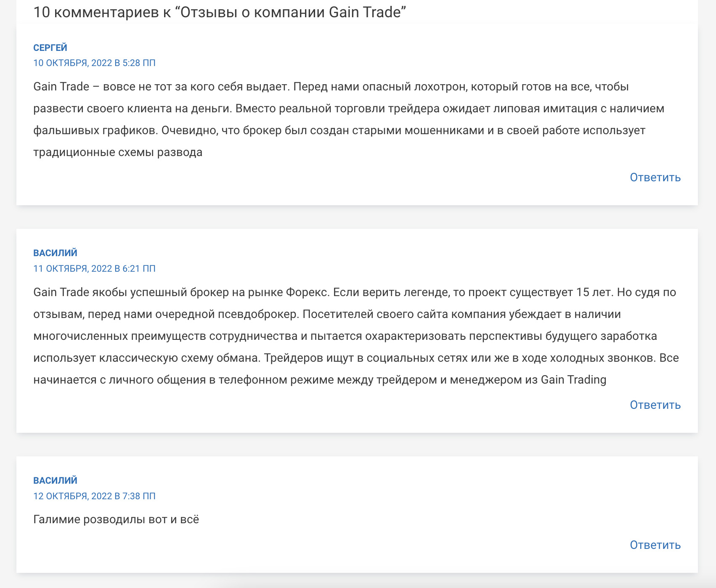
Task: Open author ВАСИЛИЙ on the 11 October comment
Action: click(55, 253)
